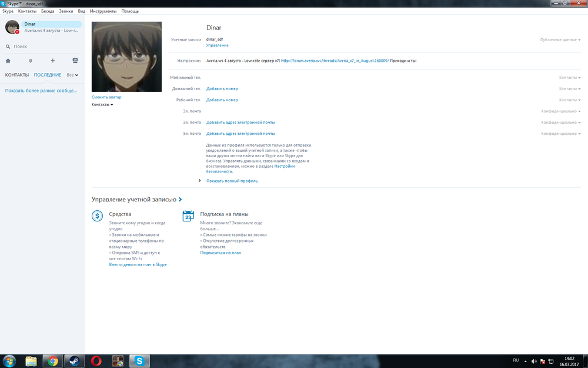Click the Home icon in Skype sidebar

point(8,61)
